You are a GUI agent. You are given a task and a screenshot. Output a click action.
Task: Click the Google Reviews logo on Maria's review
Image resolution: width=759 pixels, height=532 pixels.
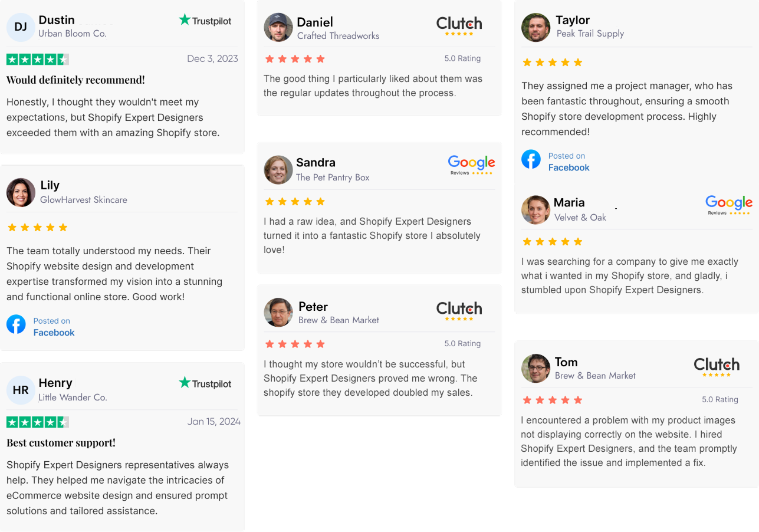point(729,205)
